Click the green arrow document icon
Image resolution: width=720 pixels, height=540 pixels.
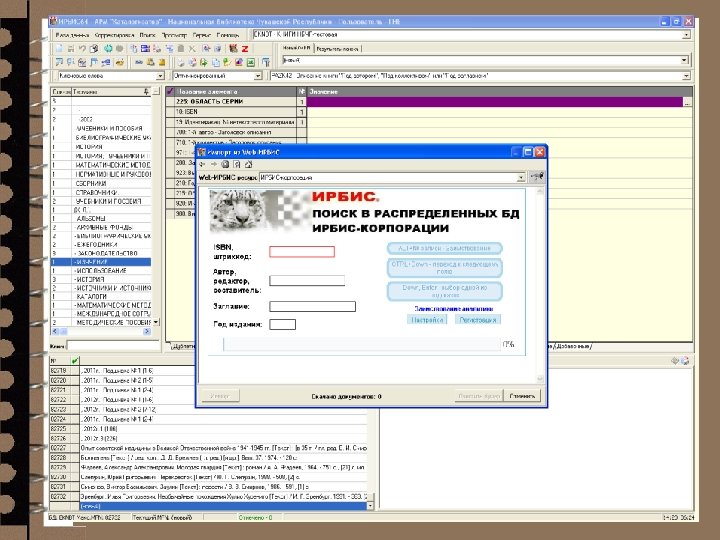[203, 62]
